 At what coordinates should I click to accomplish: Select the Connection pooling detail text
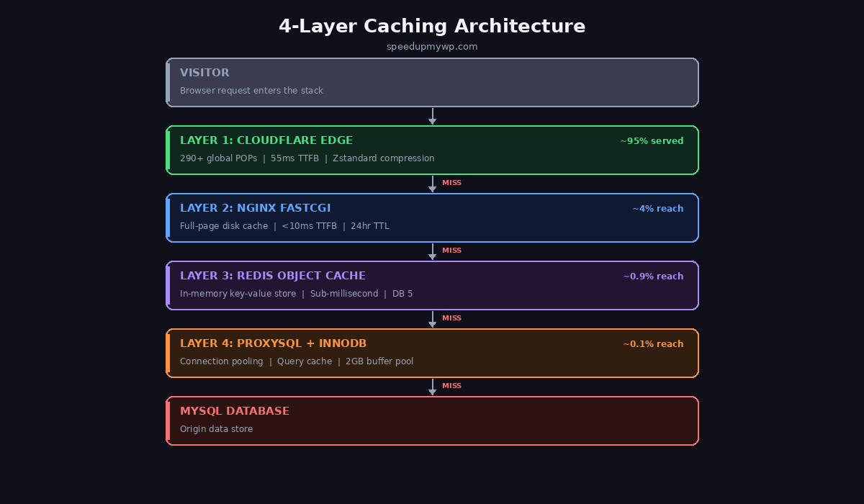[x=222, y=361]
